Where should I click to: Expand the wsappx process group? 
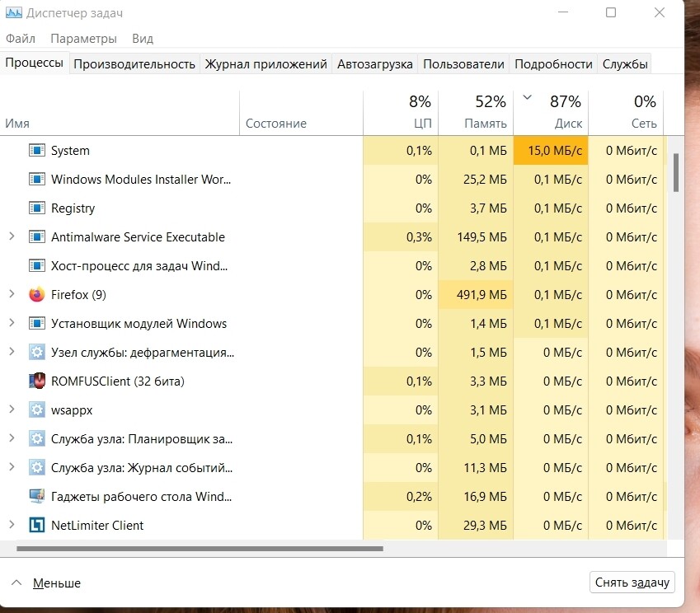coord(12,409)
